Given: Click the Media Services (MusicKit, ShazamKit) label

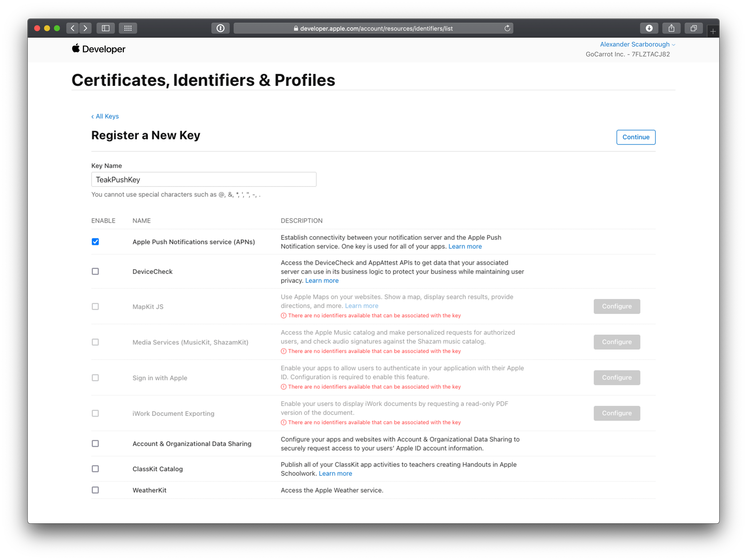Looking at the screenshot, I should pyautogui.click(x=190, y=342).
